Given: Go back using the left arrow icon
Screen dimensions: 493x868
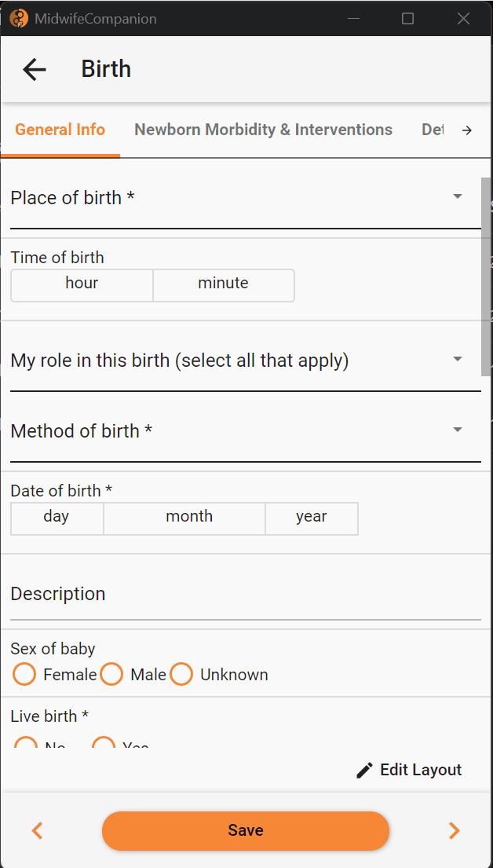Looking at the screenshot, I should pyautogui.click(x=35, y=70).
